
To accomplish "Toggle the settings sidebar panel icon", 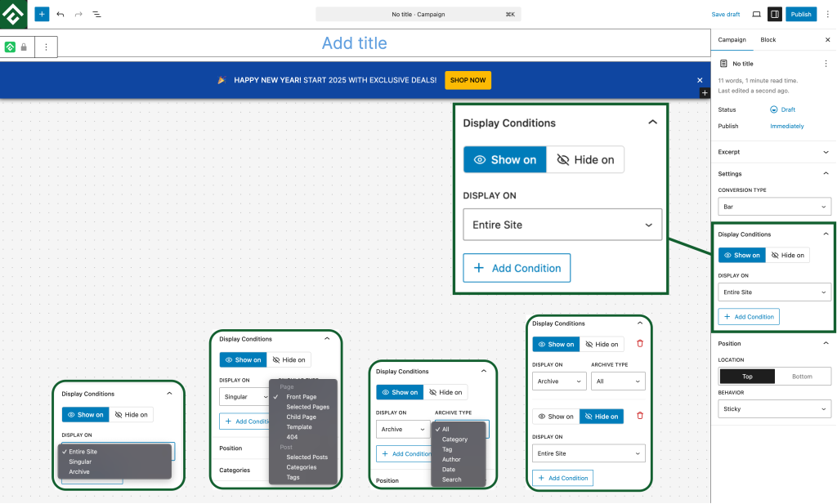I will click(x=774, y=14).
